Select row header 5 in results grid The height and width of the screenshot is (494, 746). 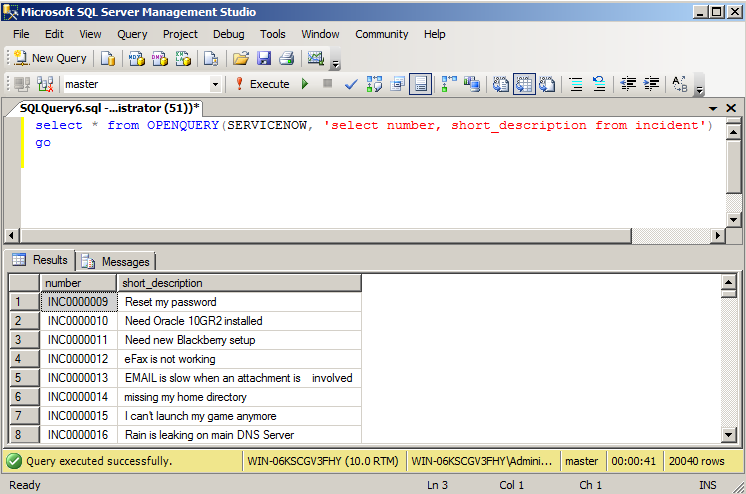pyautogui.click(x=24, y=378)
